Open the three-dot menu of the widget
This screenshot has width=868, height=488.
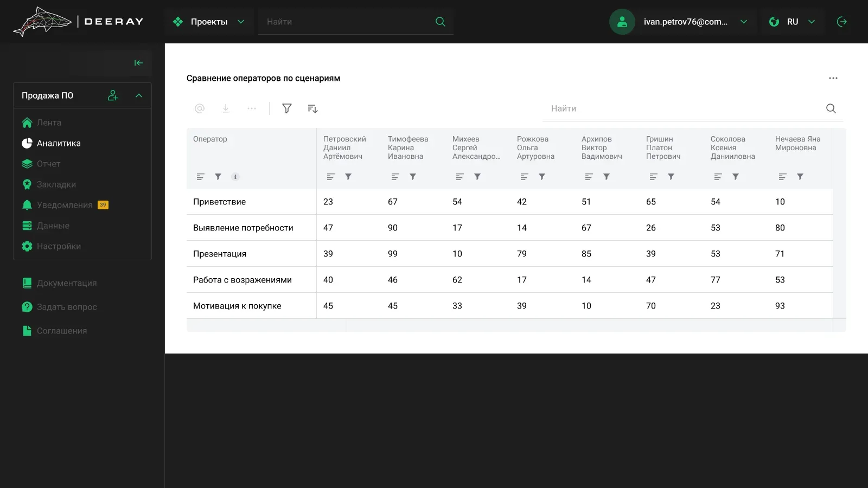pos(833,78)
